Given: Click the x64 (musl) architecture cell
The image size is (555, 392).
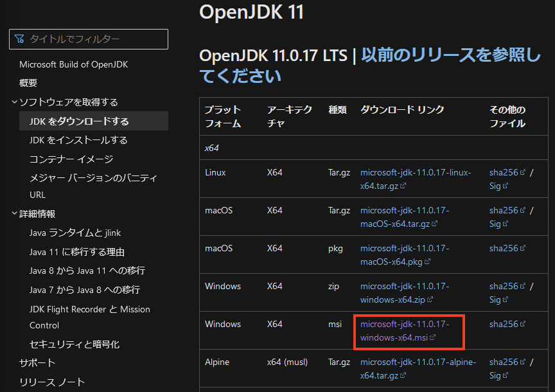Looking at the screenshot, I should pyautogui.click(x=287, y=362).
